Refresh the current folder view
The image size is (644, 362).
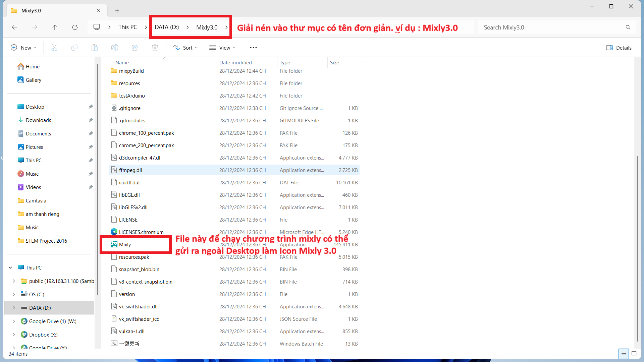(75, 27)
